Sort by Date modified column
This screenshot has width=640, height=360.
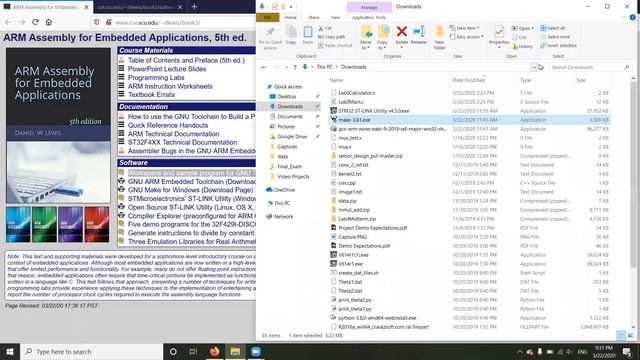468,80
